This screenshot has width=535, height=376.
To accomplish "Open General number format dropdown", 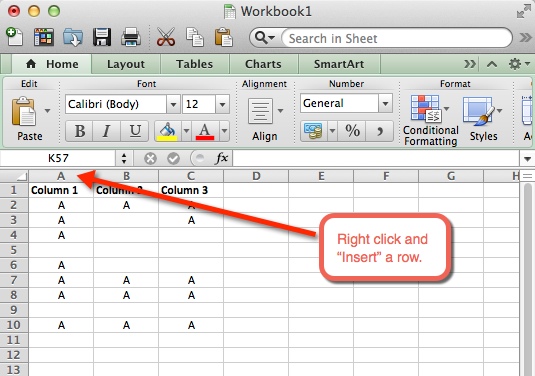I will click(x=385, y=103).
